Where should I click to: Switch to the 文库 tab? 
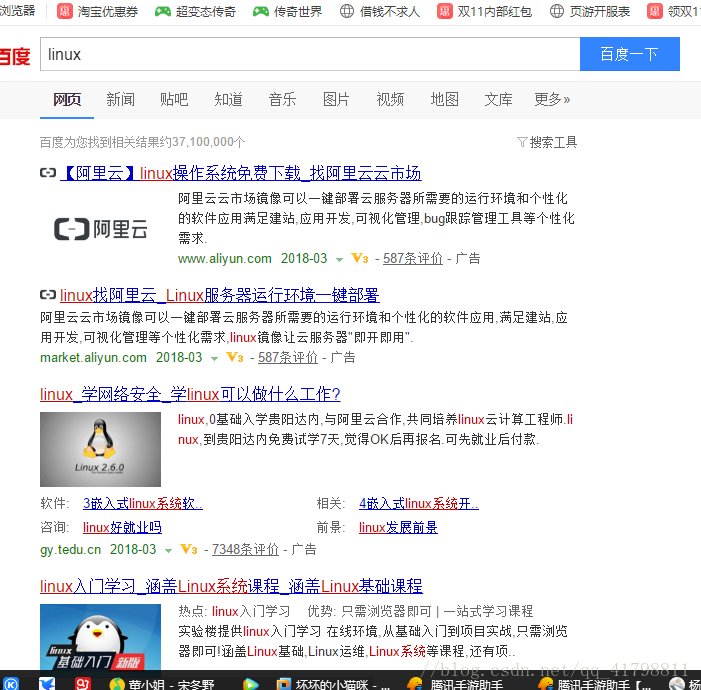click(x=498, y=99)
